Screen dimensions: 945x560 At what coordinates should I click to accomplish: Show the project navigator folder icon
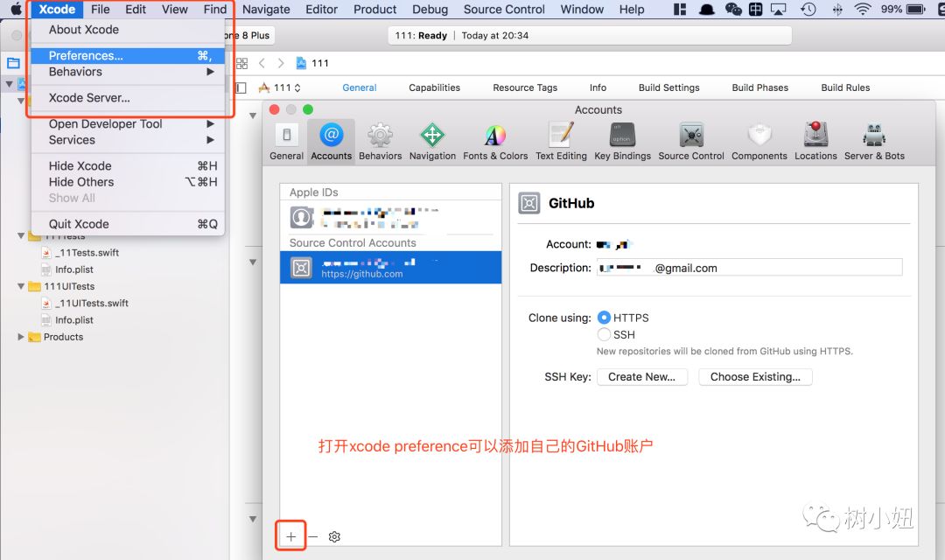[13, 63]
